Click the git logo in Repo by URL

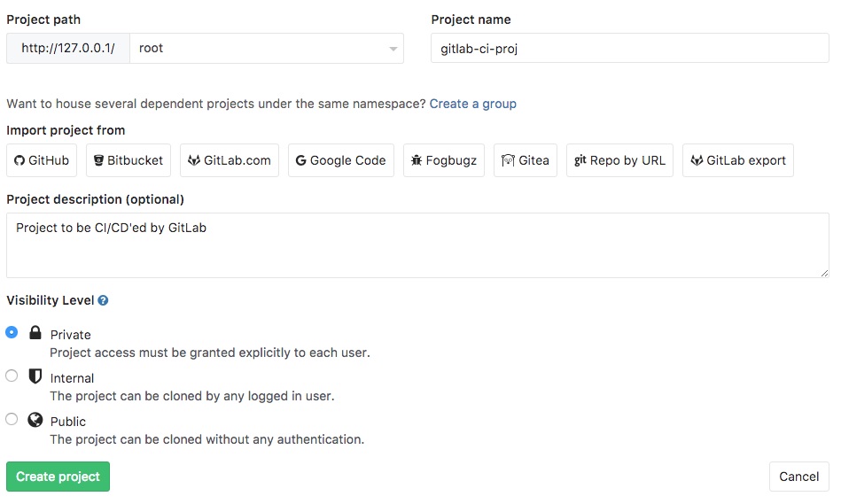[x=580, y=159]
